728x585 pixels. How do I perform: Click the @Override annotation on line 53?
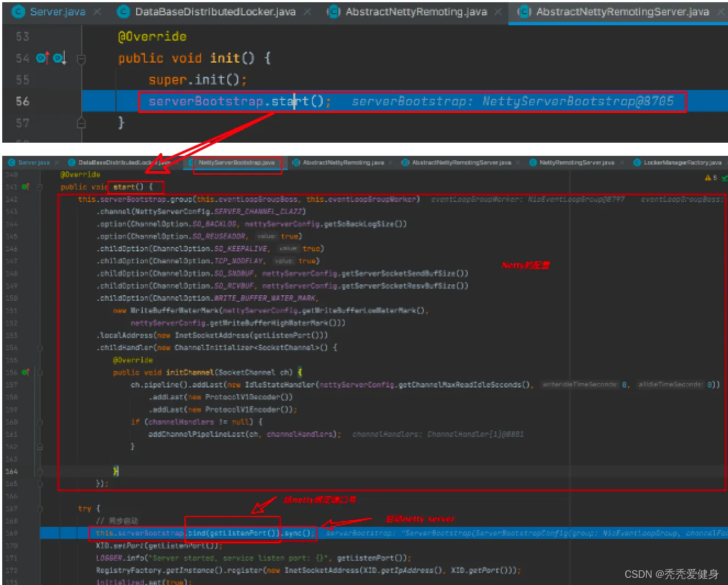tap(152, 37)
